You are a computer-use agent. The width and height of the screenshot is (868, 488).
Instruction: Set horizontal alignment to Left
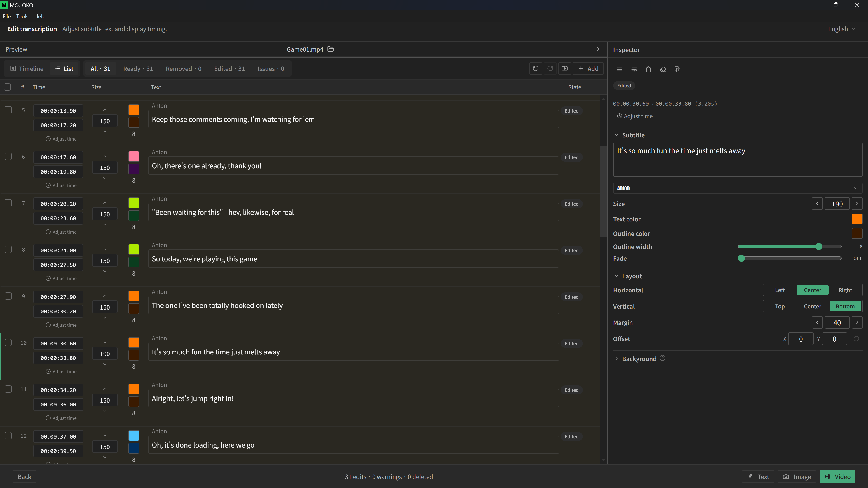click(x=780, y=290)
